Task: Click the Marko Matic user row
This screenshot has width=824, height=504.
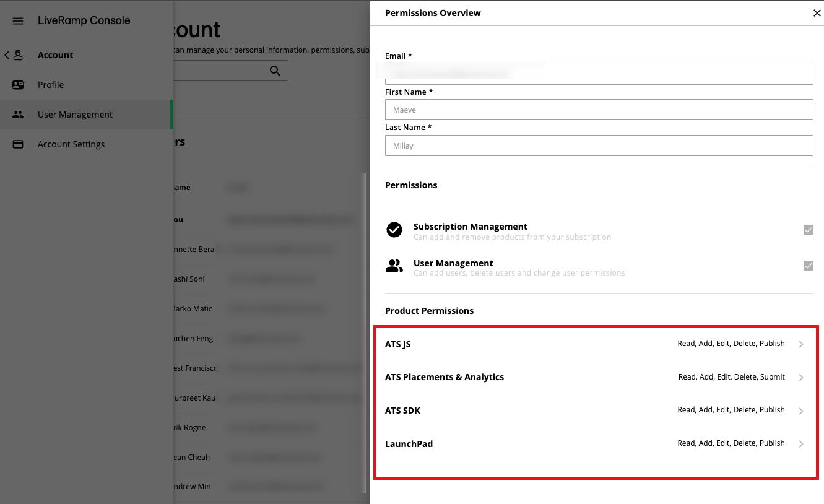Action: pos(269,308)
